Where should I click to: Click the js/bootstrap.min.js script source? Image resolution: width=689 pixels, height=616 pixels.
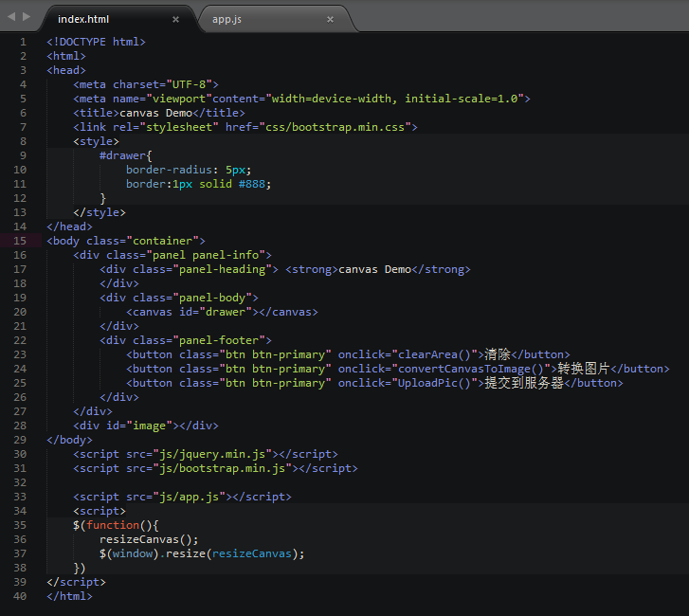(x=222, y=468)
